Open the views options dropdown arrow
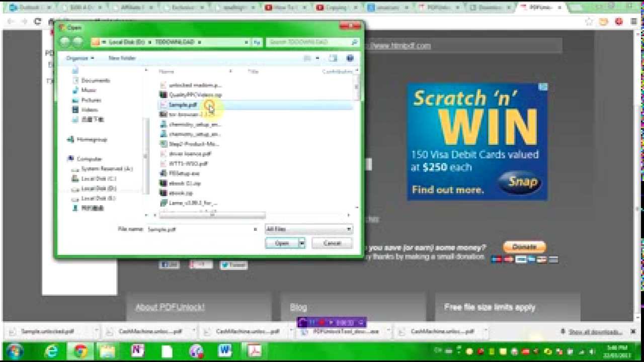Image resolution: width=644 pixels, height=362 pixels. (x=317, y=58)
